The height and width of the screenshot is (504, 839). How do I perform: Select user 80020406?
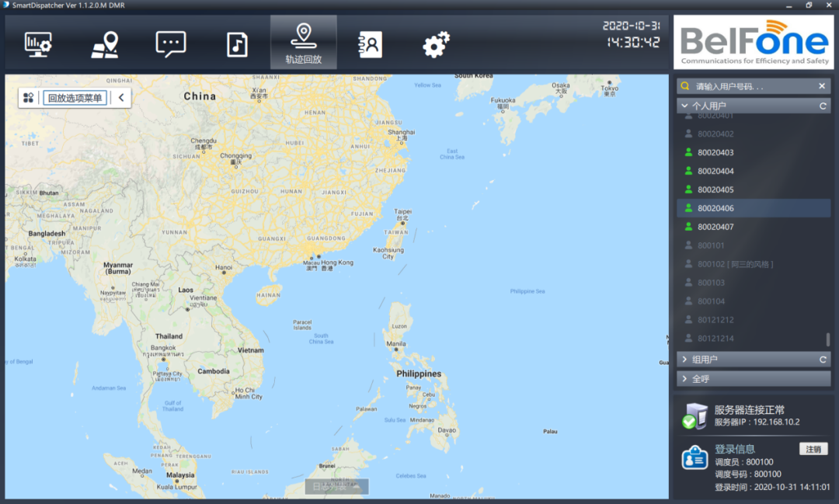(x=754, y=208)
